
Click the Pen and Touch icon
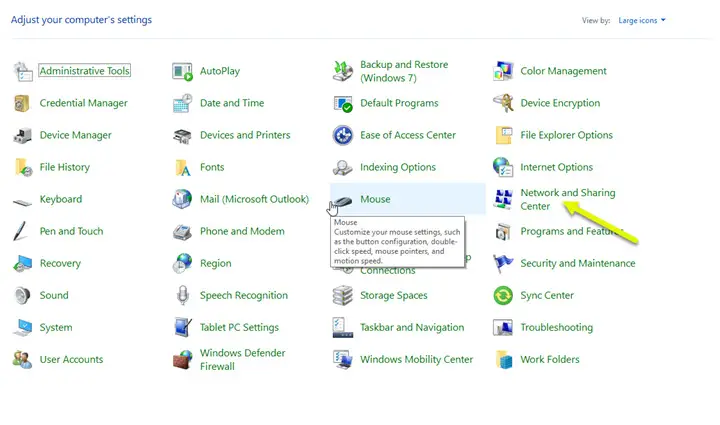[x=20, y=231]
